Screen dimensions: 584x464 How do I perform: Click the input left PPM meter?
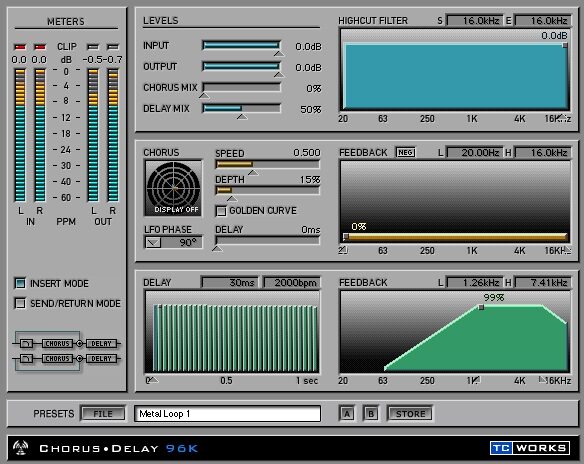[x=20, y=135]
